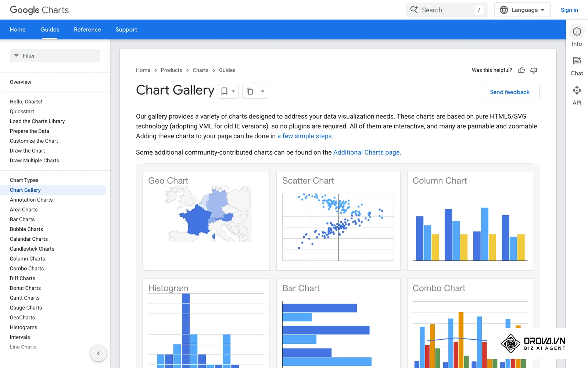
Task: Click the Google Charts logo
Action: pyautogui.click(x=39, y=10)
